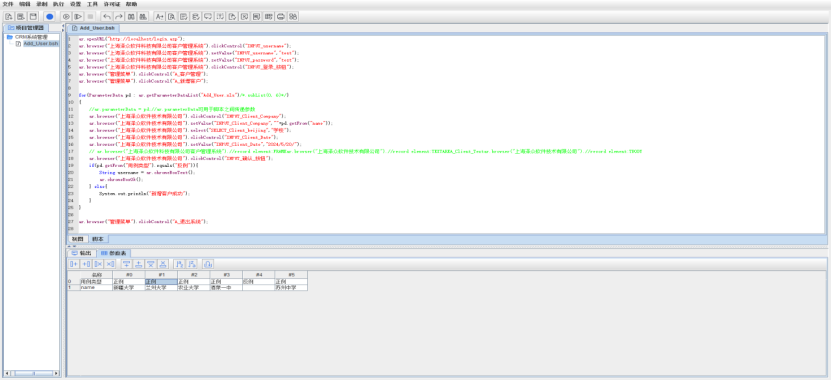Click the step-run play icon with bar
Screen dimensions: 831x380
78,16
